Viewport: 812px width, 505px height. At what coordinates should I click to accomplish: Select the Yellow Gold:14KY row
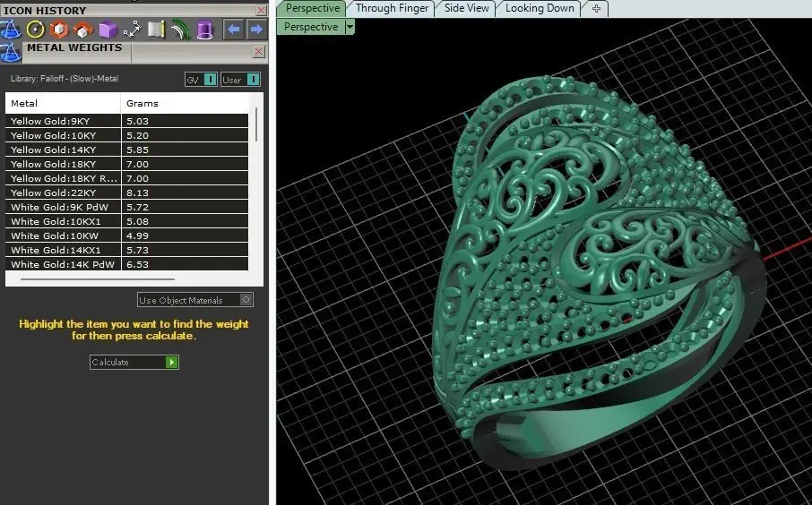point(127,150)
